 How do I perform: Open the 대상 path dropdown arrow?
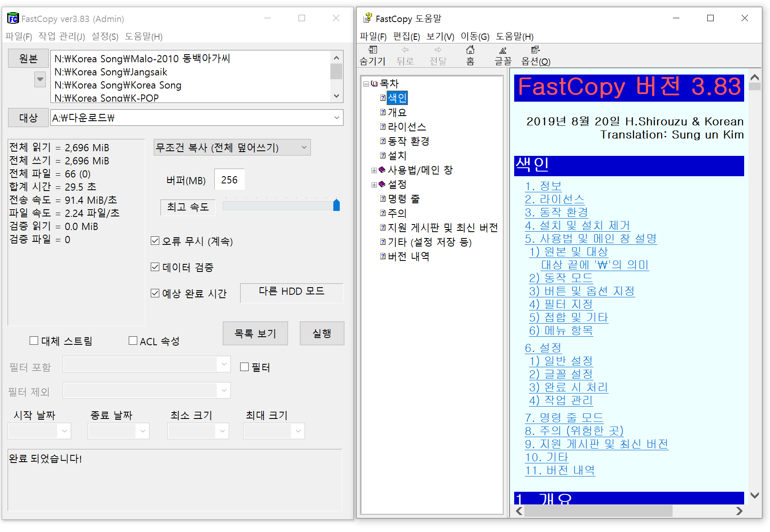pyautogui.click(x=337, y=118)
